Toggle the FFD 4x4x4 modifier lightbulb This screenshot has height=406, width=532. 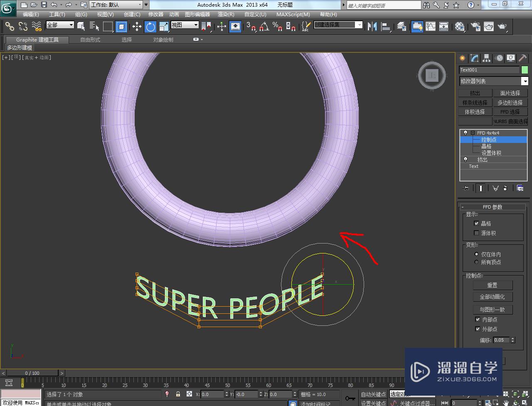465,133
